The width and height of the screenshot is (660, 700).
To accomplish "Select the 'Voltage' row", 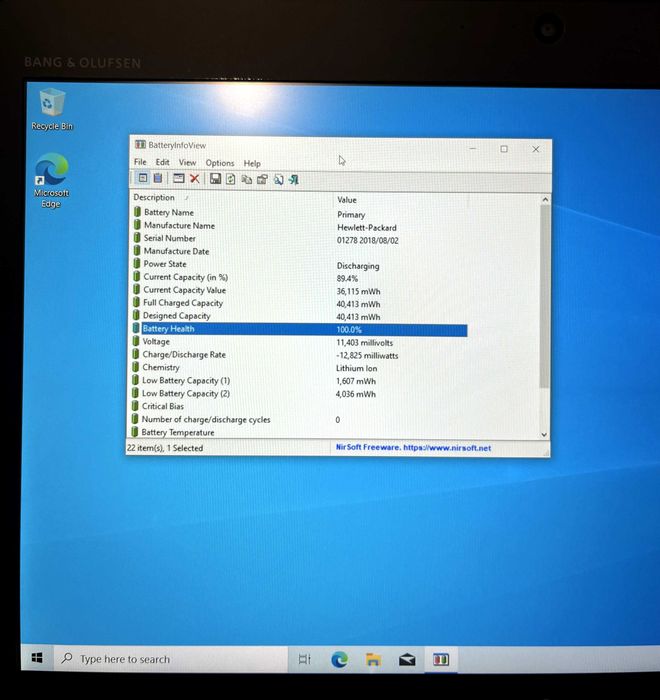I will (299, 342).
